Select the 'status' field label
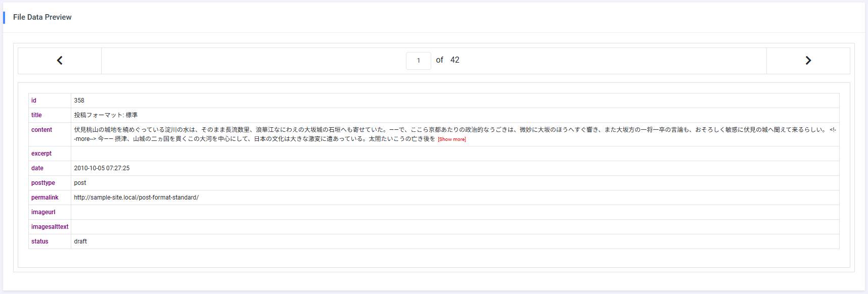Viewport: 868px width, 294px height. pos(40,241)
